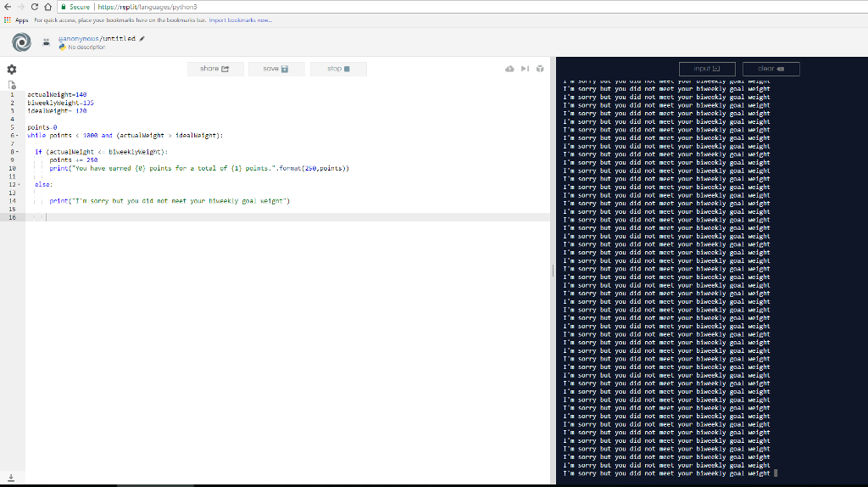Click the input button in console
This screenshot has width=868, height=487.
[x=707, y=69]
